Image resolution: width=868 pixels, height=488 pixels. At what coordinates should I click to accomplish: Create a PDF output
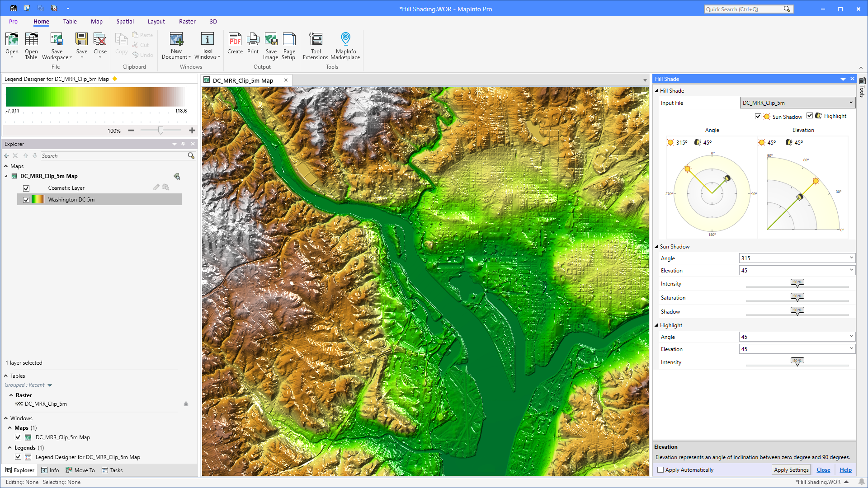tap(235, 43)
